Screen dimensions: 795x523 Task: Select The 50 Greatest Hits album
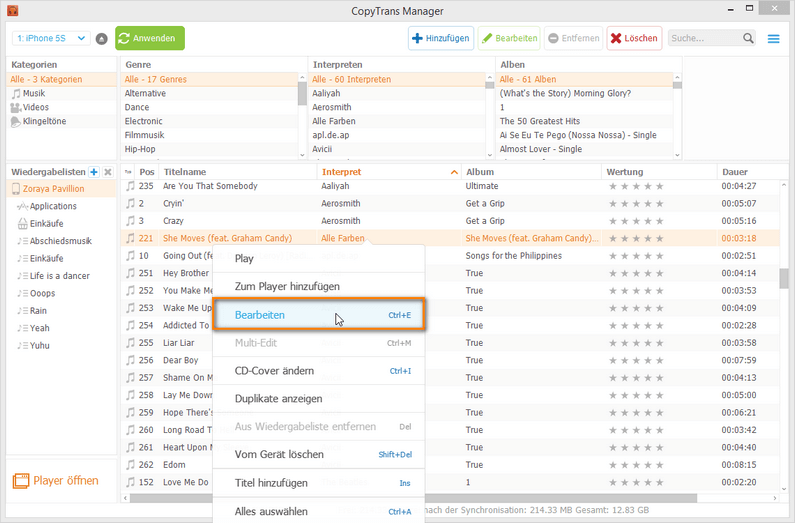pos(585,121)
